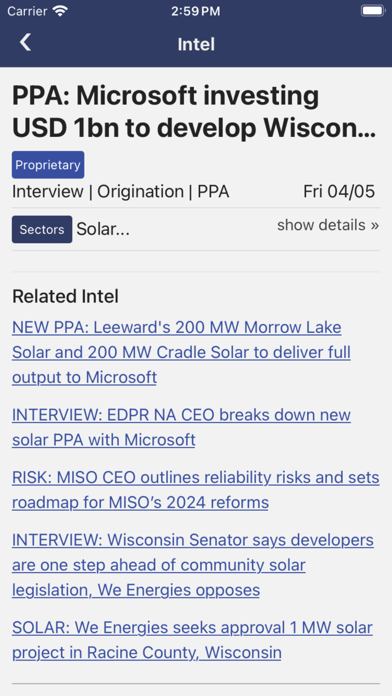
Task: Tap the Intel title in navigation bar
Action: tap(196, 44)
